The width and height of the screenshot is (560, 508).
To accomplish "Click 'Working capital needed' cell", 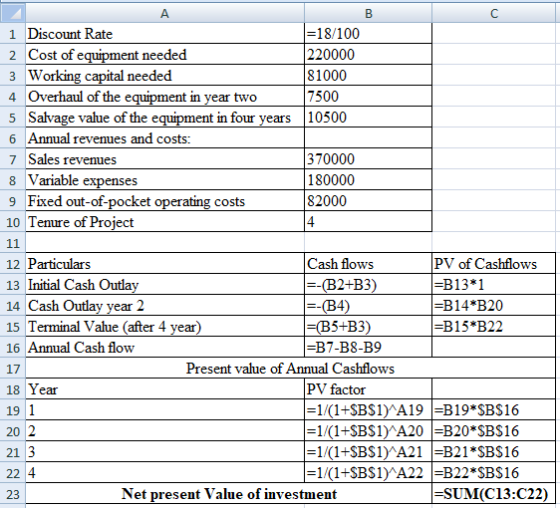I will pos(165,75).
